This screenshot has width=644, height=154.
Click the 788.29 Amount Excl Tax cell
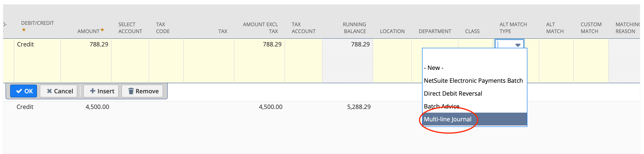(259, 60)
